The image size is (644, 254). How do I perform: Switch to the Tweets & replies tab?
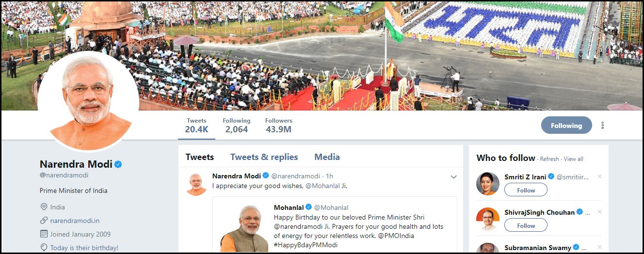pos(264,157)
